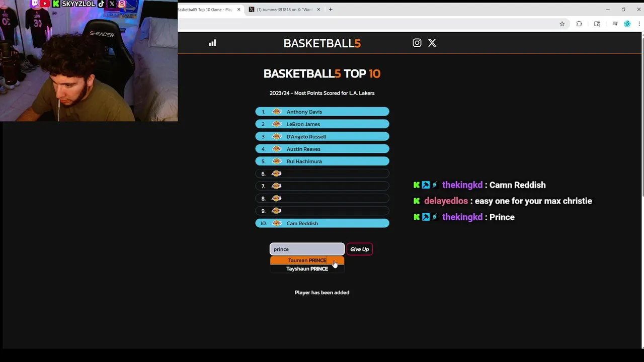
Task: Open the browser media controls icon
Action: click(615, 24)
